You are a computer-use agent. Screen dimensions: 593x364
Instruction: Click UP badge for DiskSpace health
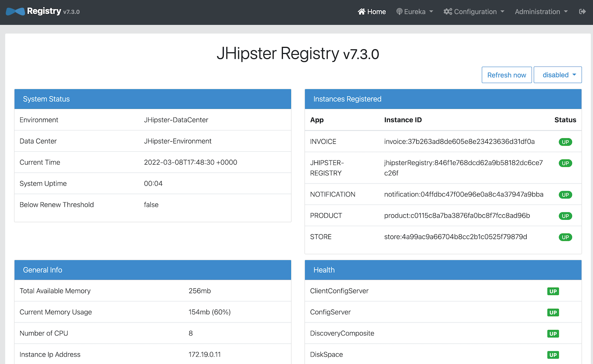(x=553, y=355)
